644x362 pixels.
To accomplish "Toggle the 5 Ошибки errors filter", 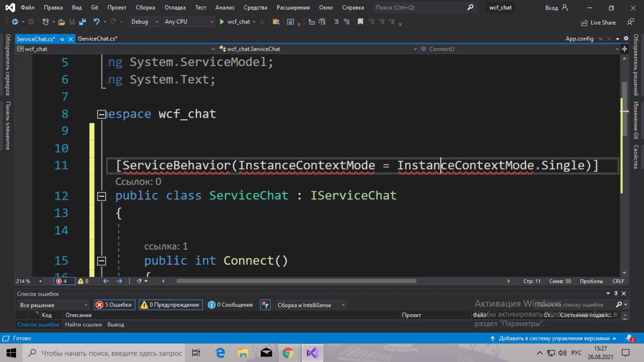I will click(115, 305).
